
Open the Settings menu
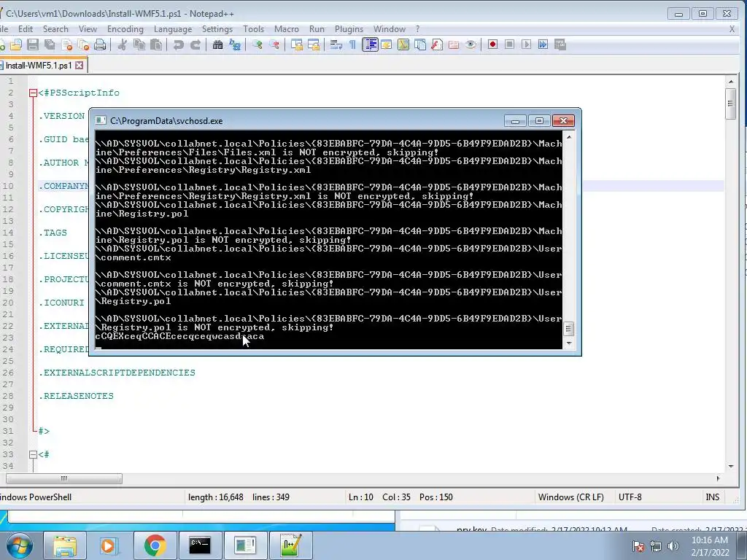tap(217, 29)
